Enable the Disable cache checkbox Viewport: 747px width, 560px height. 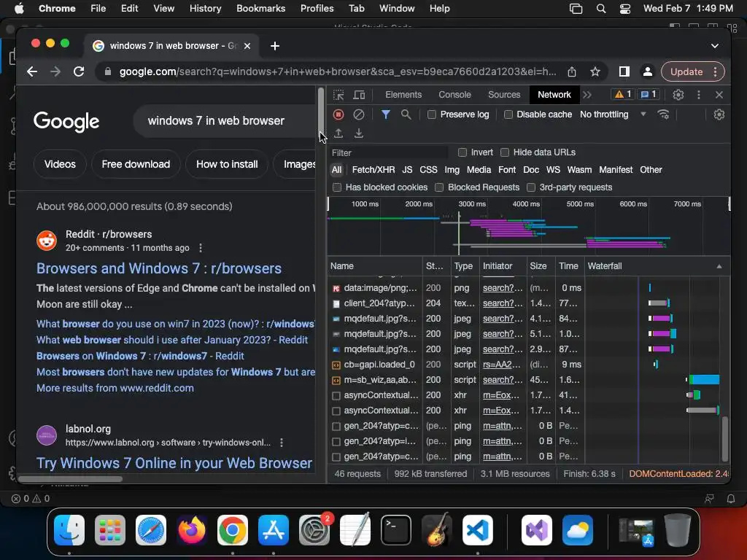(508, 114)
